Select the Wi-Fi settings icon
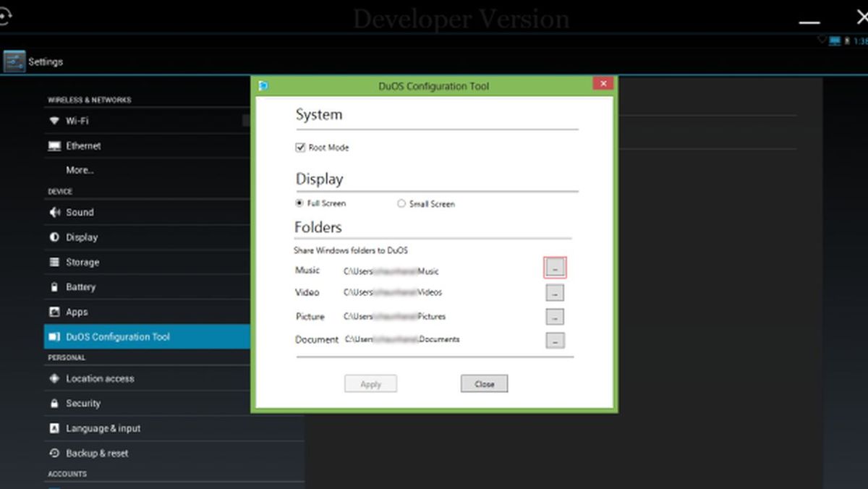868x489 pixels. tap(54, 121)
